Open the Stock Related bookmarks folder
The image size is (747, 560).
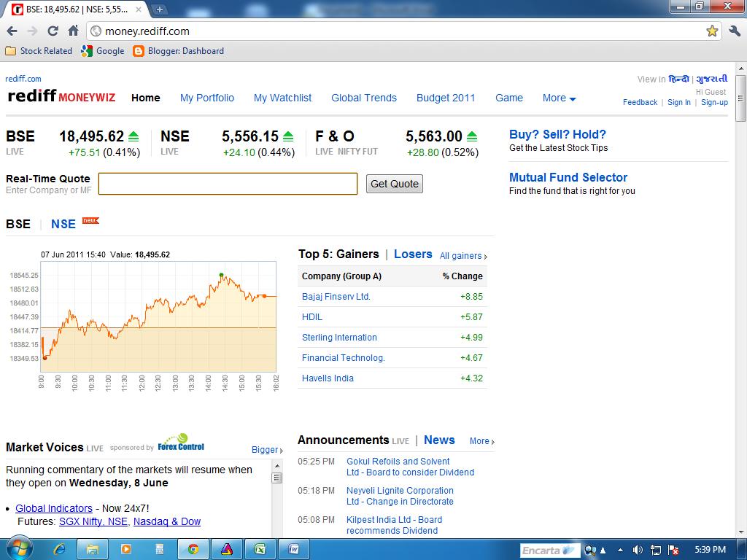pos(39,51)
